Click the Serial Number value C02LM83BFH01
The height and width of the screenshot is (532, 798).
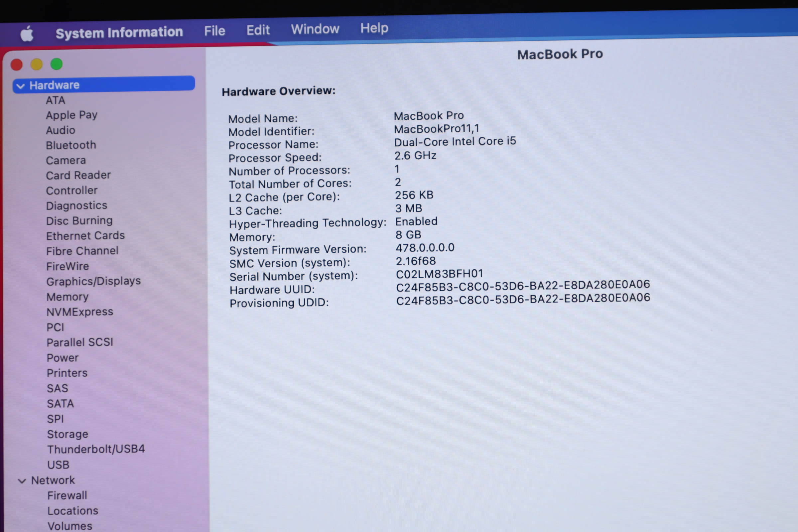(439, 274)
